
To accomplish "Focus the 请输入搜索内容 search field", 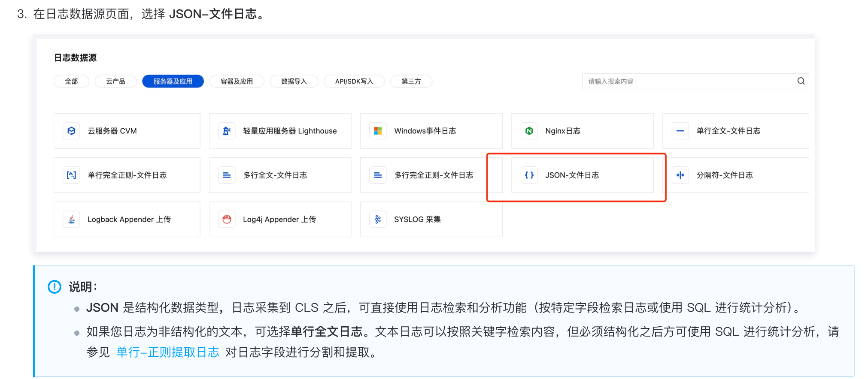I will pyautogui.click(x=687, y=81).
